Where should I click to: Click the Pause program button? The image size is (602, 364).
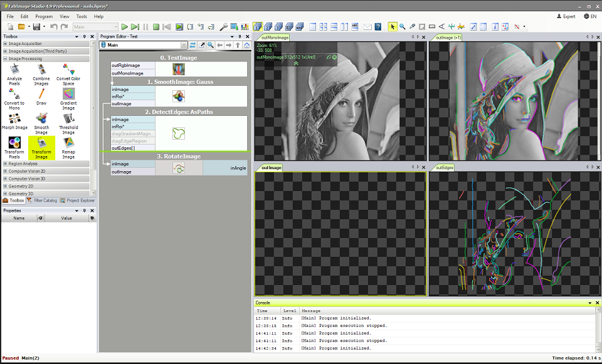coord(145,27)
